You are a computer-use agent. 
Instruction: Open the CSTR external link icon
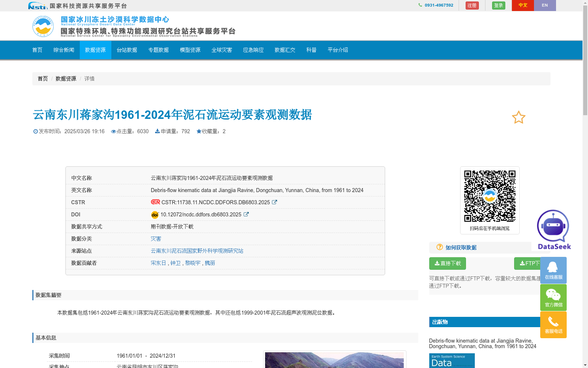[275, 202]
